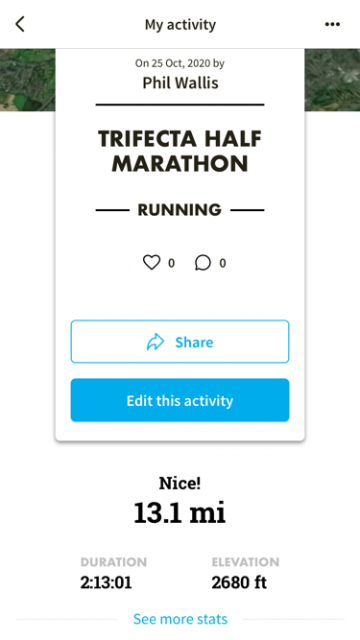Viewport: 360px width, 640px height.
Task: Tap the 13.1 mi distance value
Action: coord(180,513)
